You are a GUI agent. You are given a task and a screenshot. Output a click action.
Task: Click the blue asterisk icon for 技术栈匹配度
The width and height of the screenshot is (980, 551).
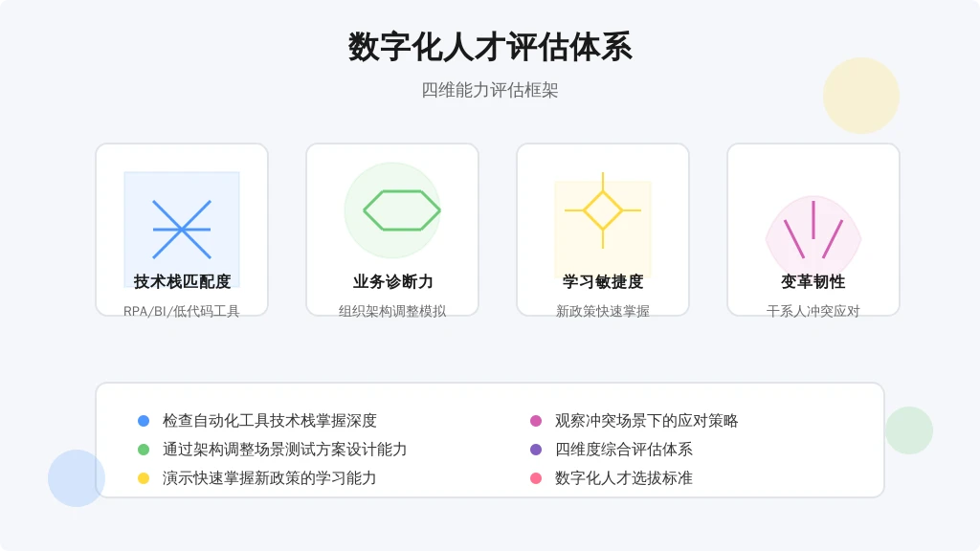pos(182,230)
